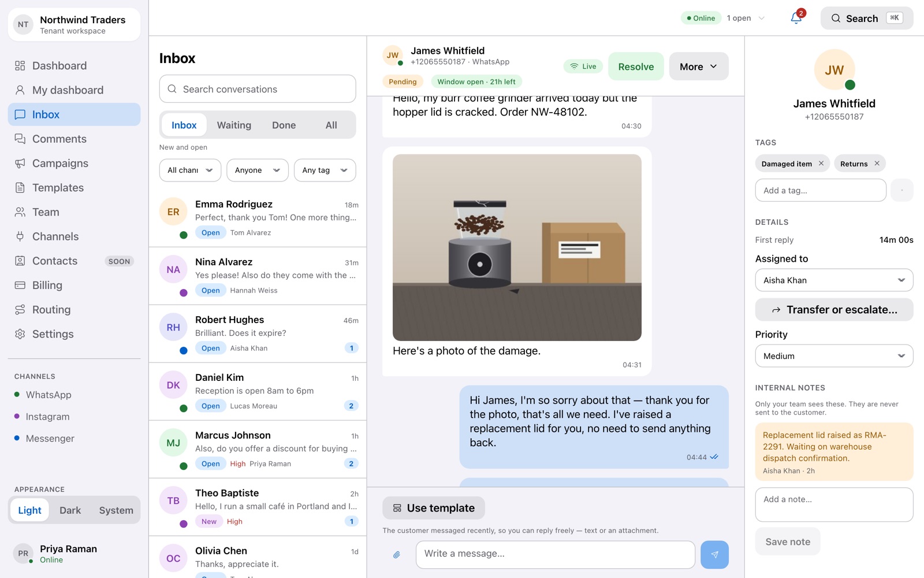Open Emma Rodriguez conversation
This screenshot has width=924, height=578.
coord(258,218)
